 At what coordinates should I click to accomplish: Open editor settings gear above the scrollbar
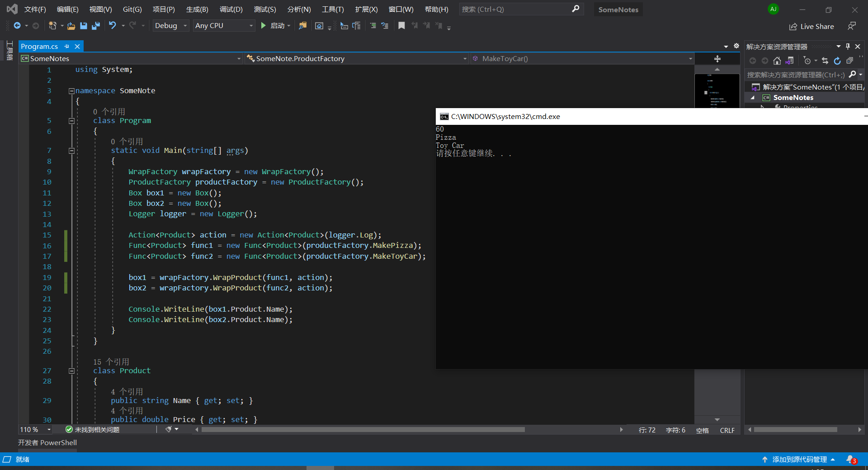(x=736, y=46)
